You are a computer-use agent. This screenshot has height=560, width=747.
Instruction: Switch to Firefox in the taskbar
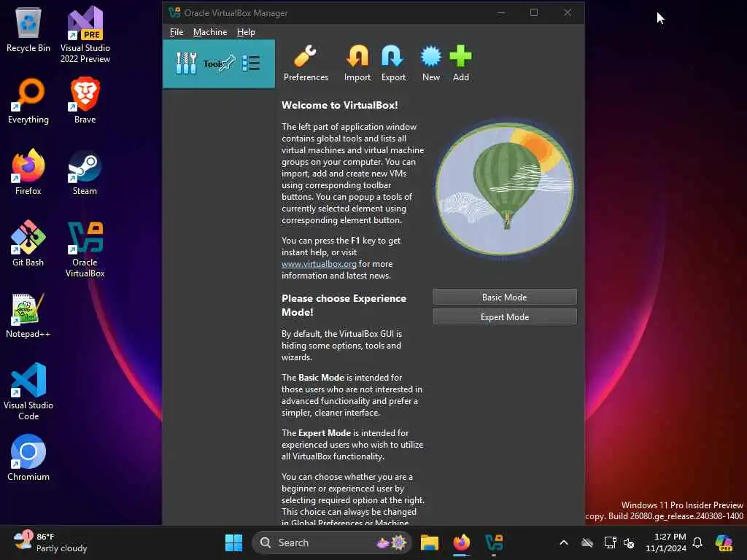[461, 542]
